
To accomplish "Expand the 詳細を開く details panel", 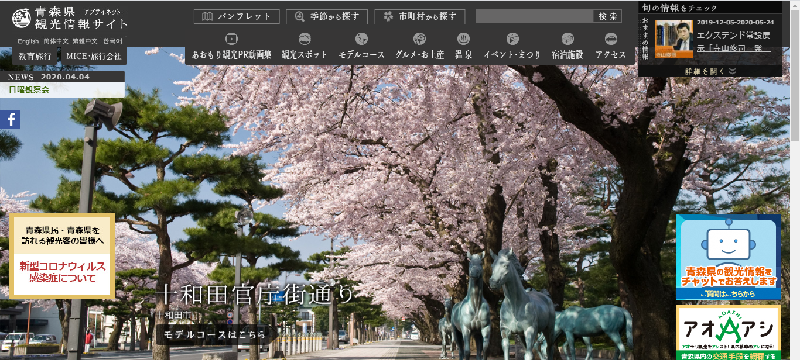I will coord(710,71).
